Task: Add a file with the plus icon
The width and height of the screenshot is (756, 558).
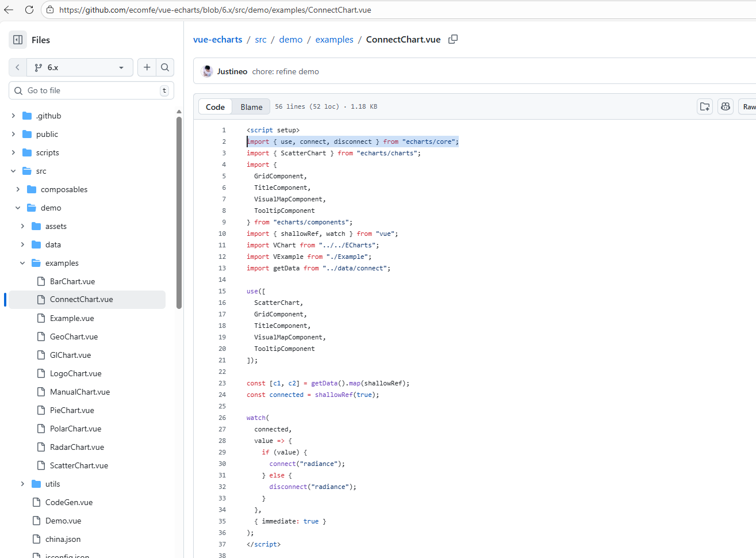Action: [x=147, y=67]
